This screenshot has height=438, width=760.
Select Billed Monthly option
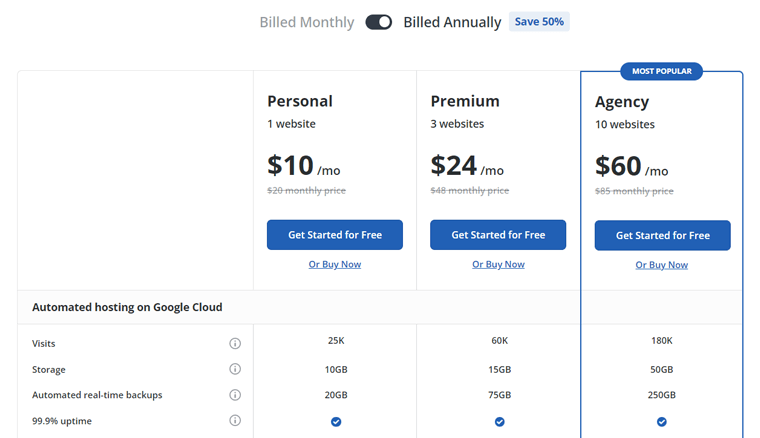pos(307,22)
